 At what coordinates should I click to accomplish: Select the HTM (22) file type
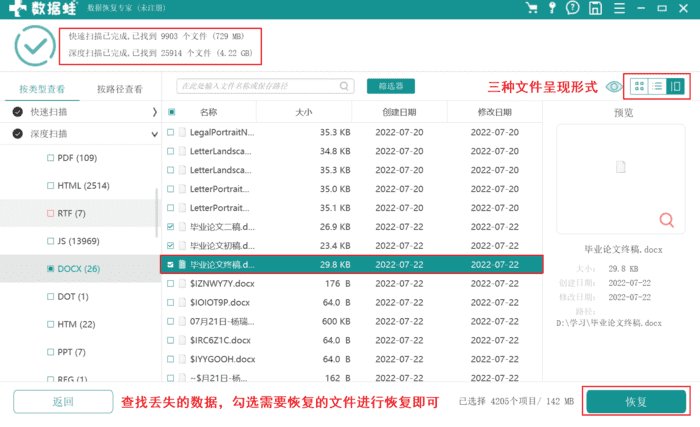[x=76, y=324]
